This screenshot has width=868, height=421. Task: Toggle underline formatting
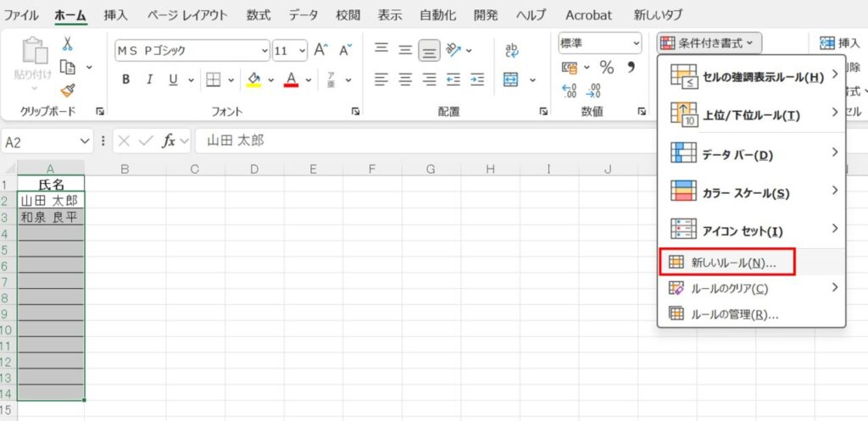(173, 80)
